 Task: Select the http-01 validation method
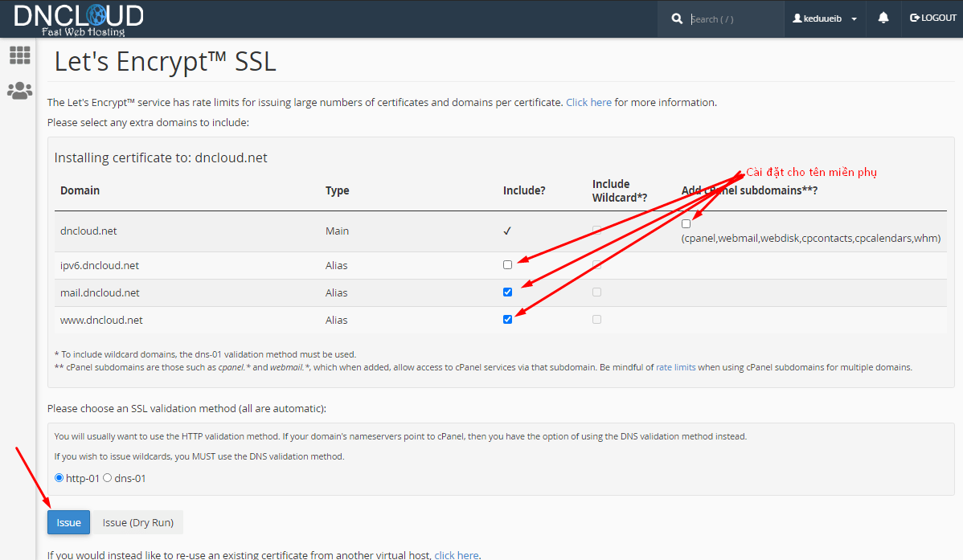59,478
